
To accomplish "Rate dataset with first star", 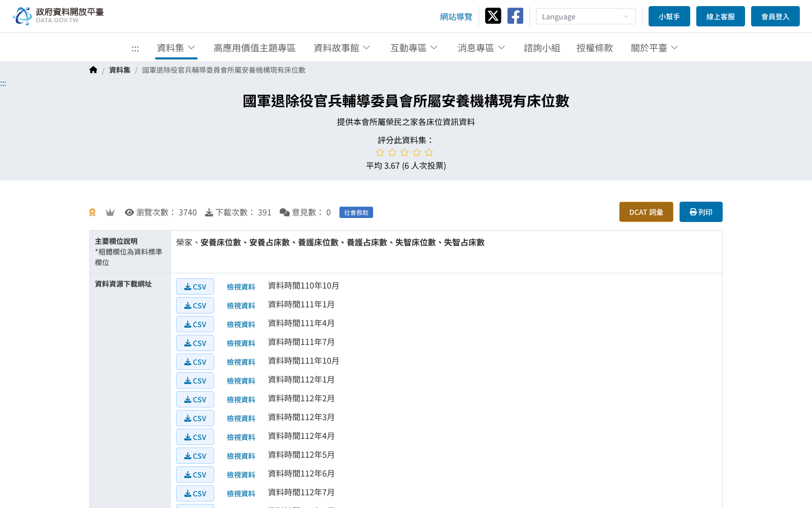I will coord(380,152).
